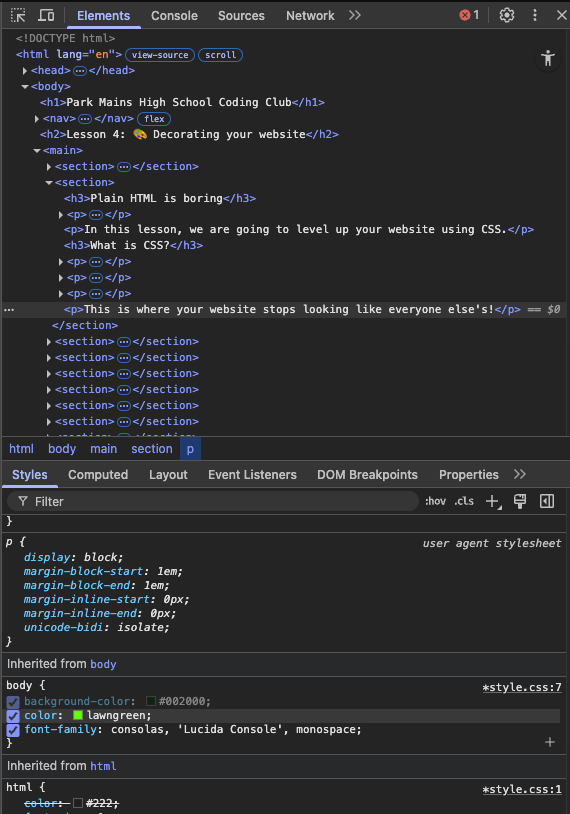This screenshot has width=570, height=814.
Task: Expand first p after What is CSS heading
Action: (61, 262)
